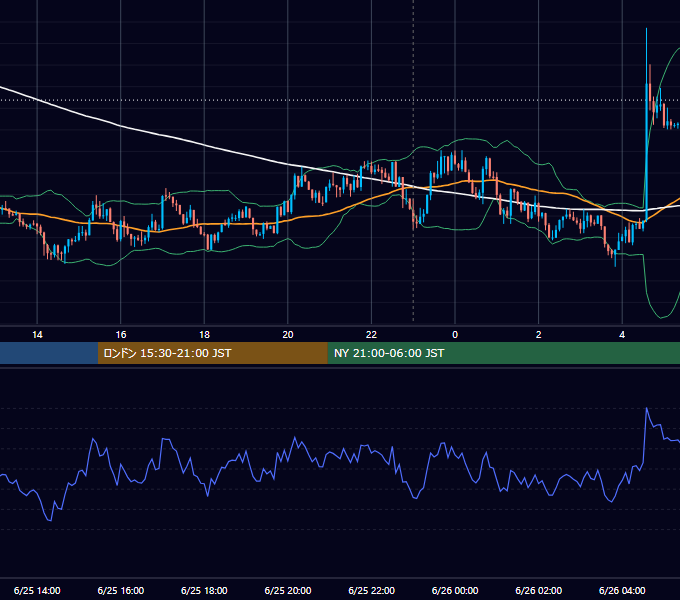Click the 6/26 04:00 label on lower axis

pyautogui.click(x=622, y=590)
